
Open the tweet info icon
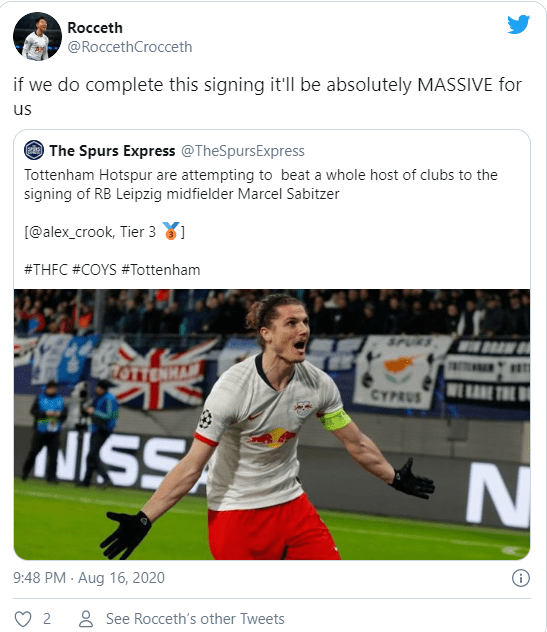(520, 578)
